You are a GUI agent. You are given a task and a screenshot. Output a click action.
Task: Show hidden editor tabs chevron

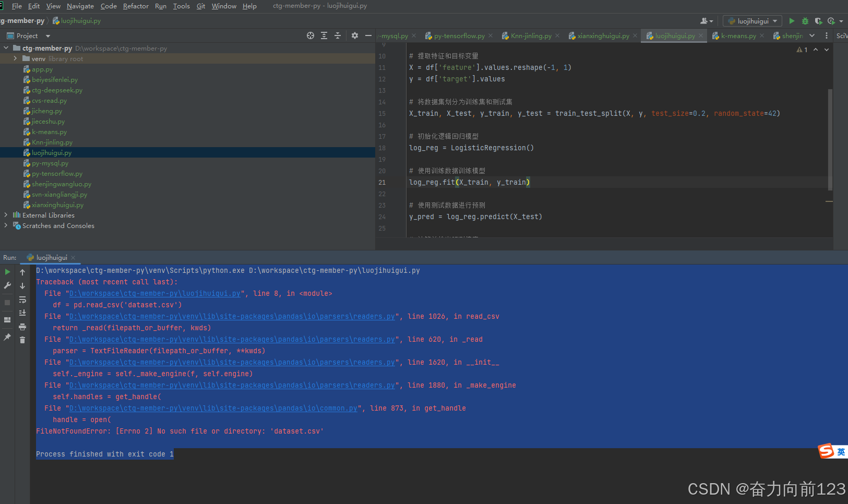pos(812,35)
